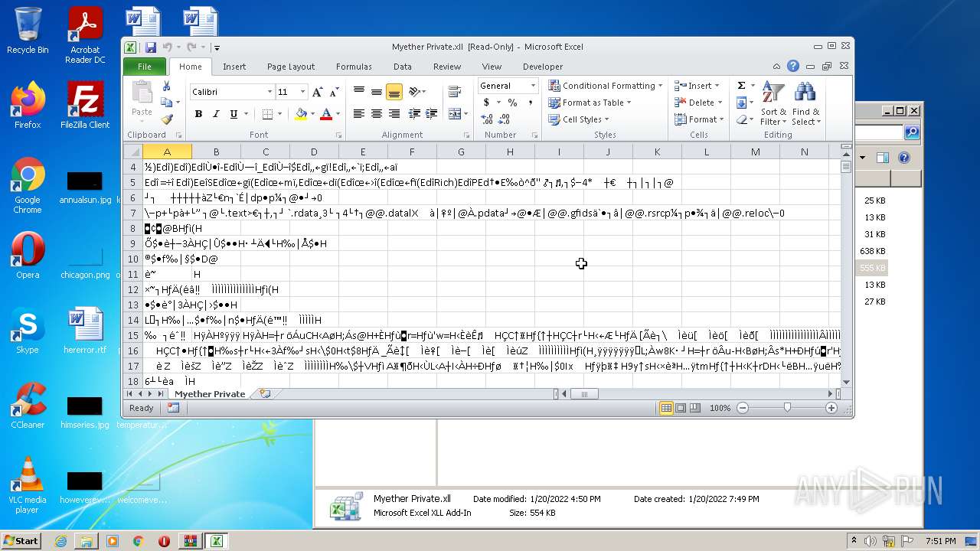Image resolution: width=980 pixels, height=551 pixels.
Task: Open Find & Select dropdown
Action: click(805, 102)
